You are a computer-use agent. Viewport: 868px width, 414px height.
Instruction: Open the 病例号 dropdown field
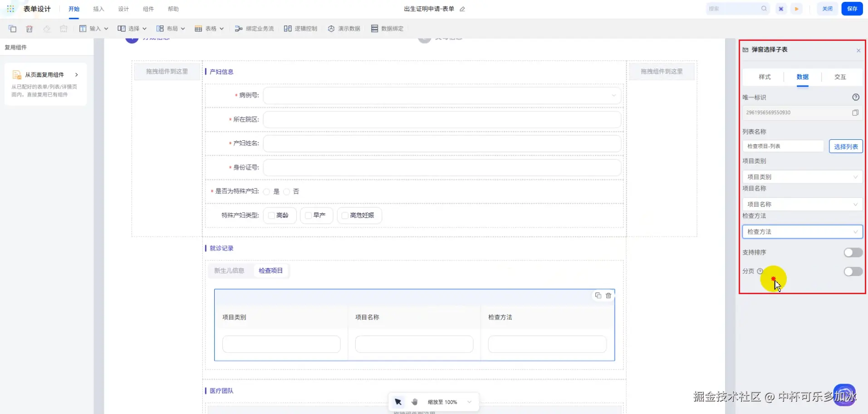pos(441,95)
